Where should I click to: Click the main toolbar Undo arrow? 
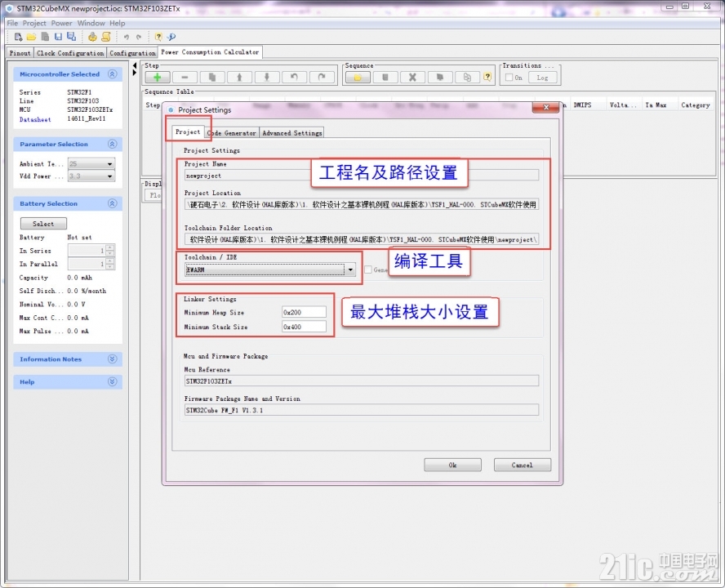pyautogui.click(x=127, y=37)
